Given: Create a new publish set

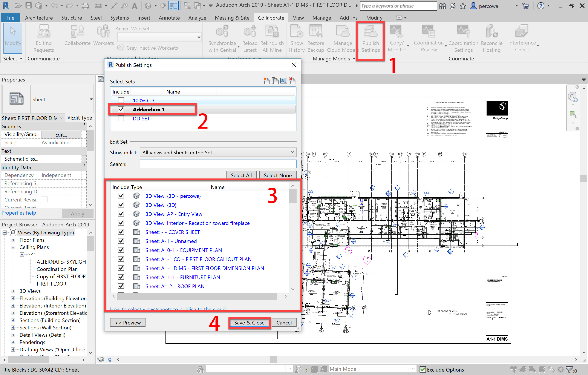Looking at the screenshot, I should pos(266,81).
